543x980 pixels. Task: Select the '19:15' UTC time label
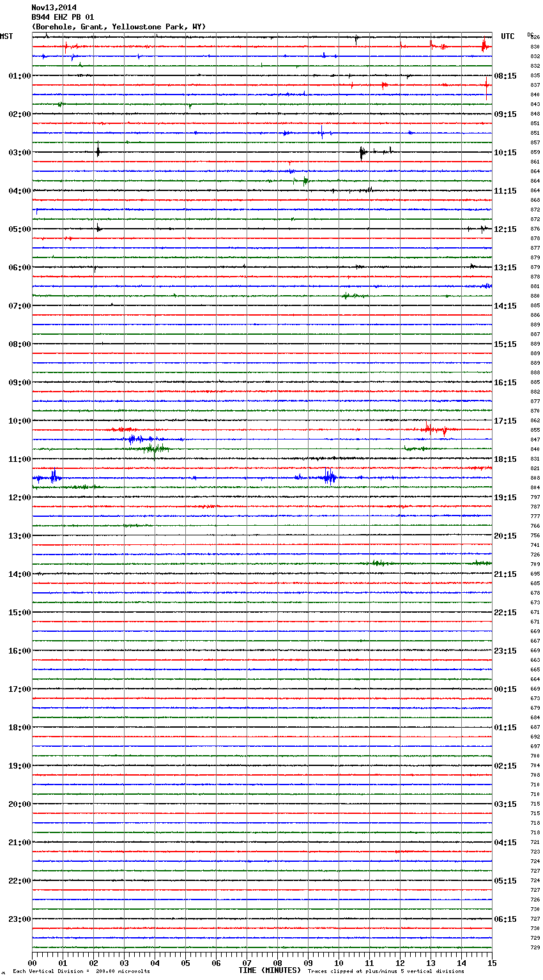click(505, 498)
